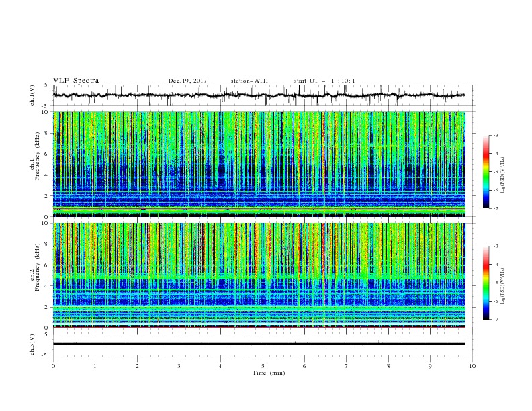Image resolution: width=532 pixels, height=411 pixels.
Task: Click the ch.2 color bar "log(PSD)(V²/Hz)" label
Action: pos(502,286)
